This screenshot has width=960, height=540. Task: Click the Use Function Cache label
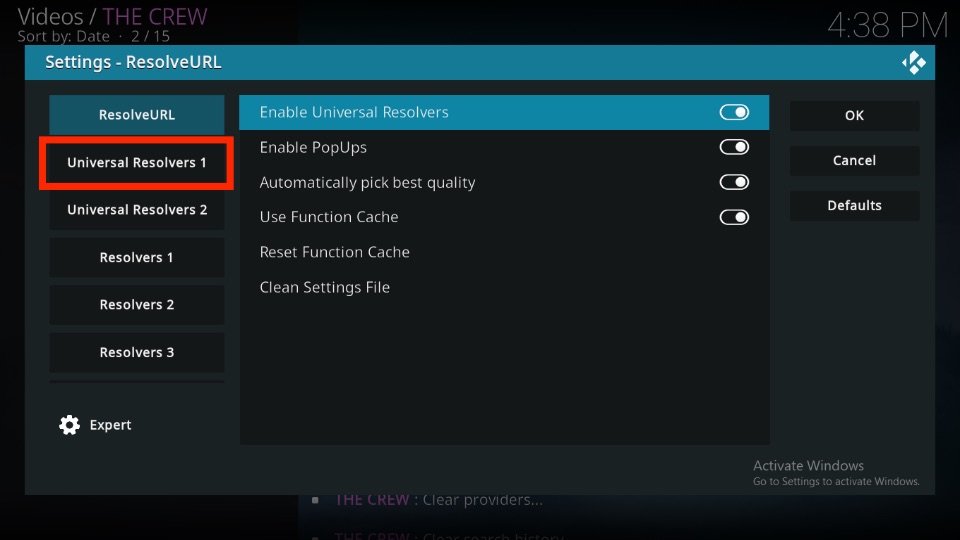click(x=329, y=217)
